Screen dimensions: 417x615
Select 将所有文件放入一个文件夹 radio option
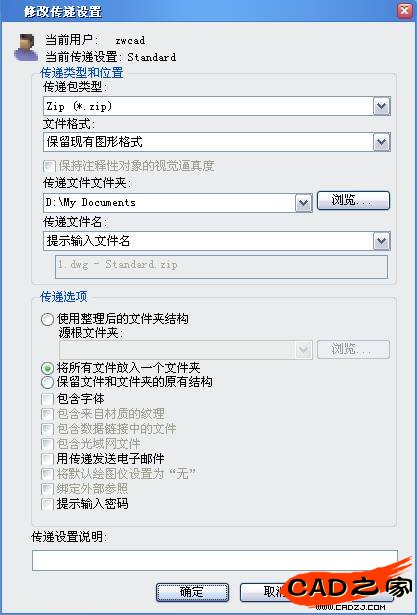tap(47, 368)
